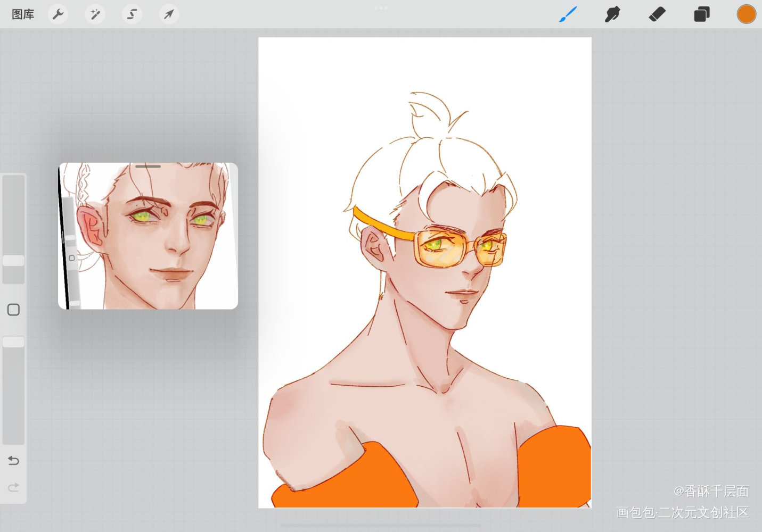
Task: Open the three-dot multitasking menu at top
Action: pyautogui.click(x=381, y=8)
